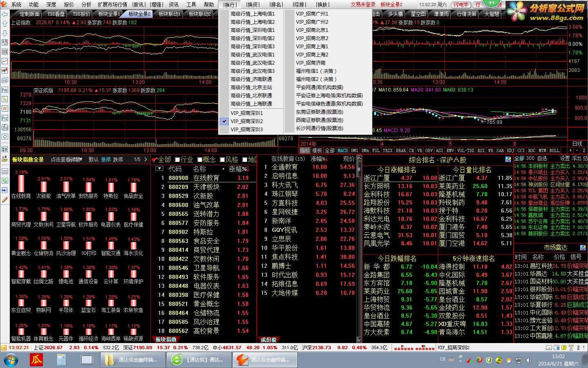
Task: Open the 换行 menu in the menu bar
Action: coord(230,4)
